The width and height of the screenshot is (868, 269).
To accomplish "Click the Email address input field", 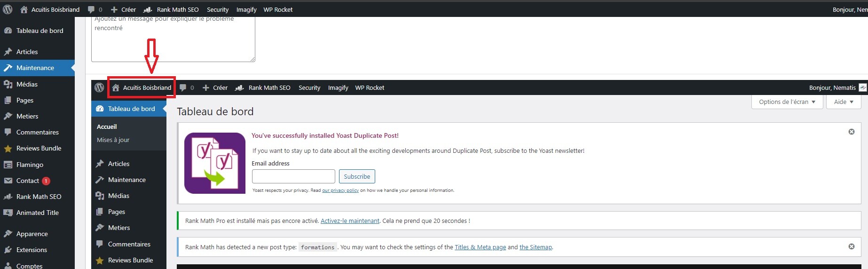I will (x=293, y=176).
